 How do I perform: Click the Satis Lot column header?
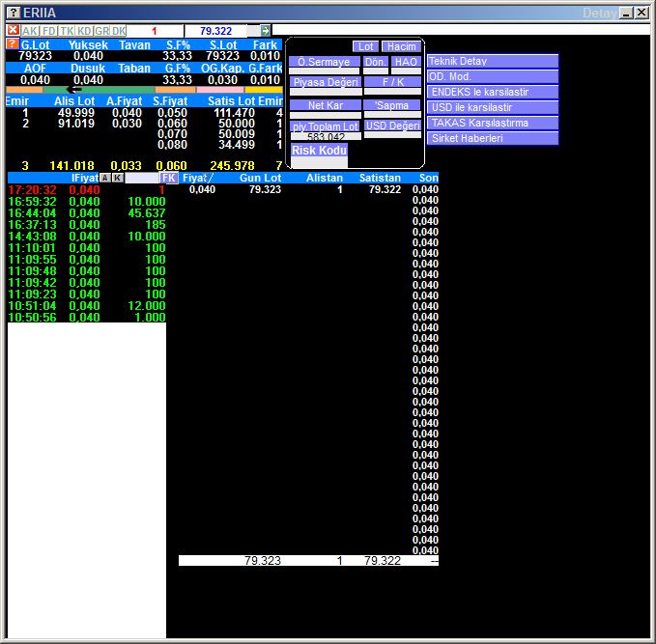[x=231, y=101]
